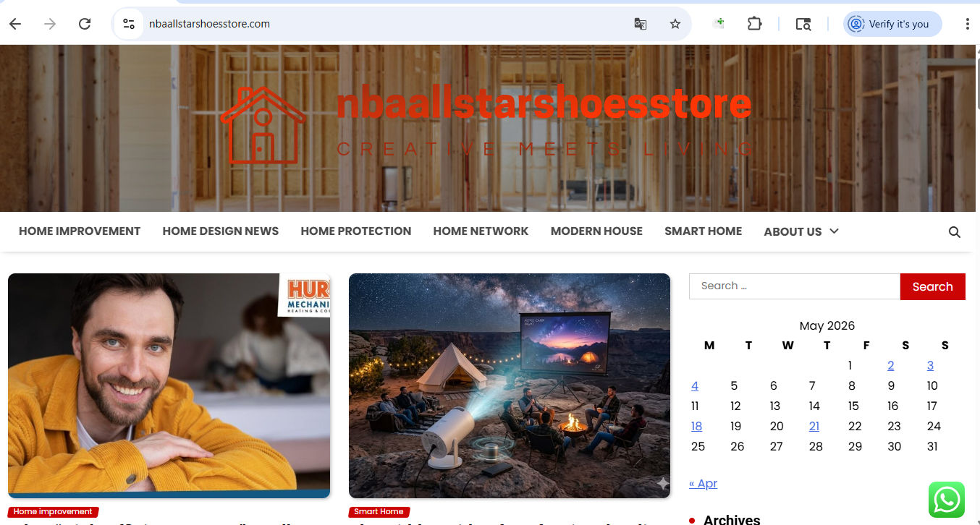
Task: Go back with the browser back arrow
Action: (x=15, y=24)
